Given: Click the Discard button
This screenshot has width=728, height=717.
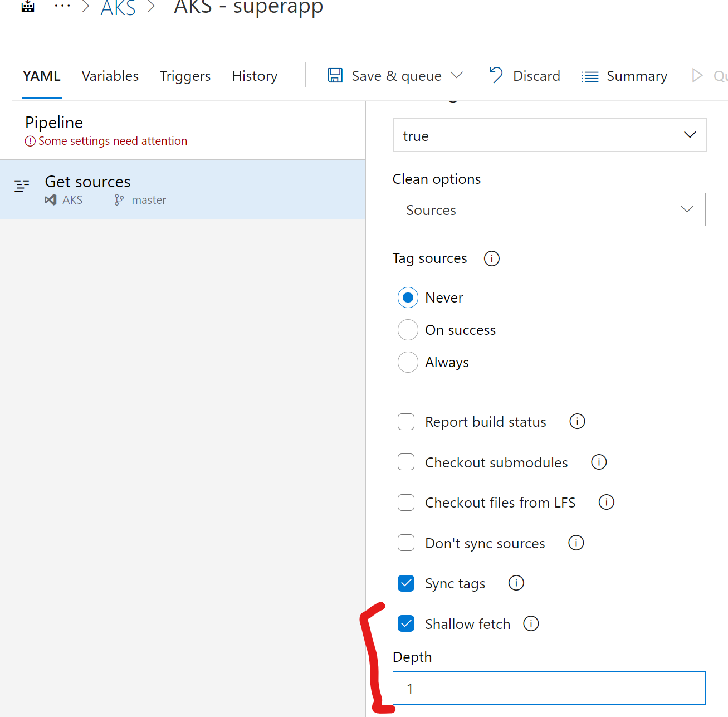Looking at the screenshot, I should [x=536, y=75].
